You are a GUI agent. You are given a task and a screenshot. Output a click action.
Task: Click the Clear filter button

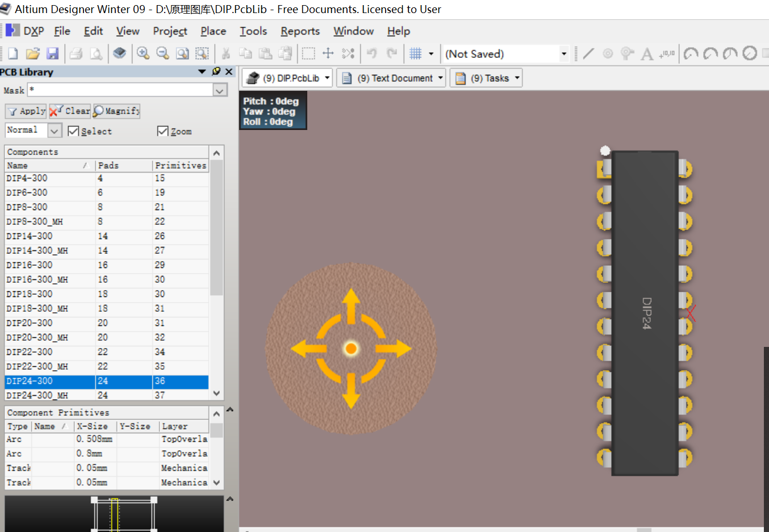pyautogui.click(x=70, y=111)
